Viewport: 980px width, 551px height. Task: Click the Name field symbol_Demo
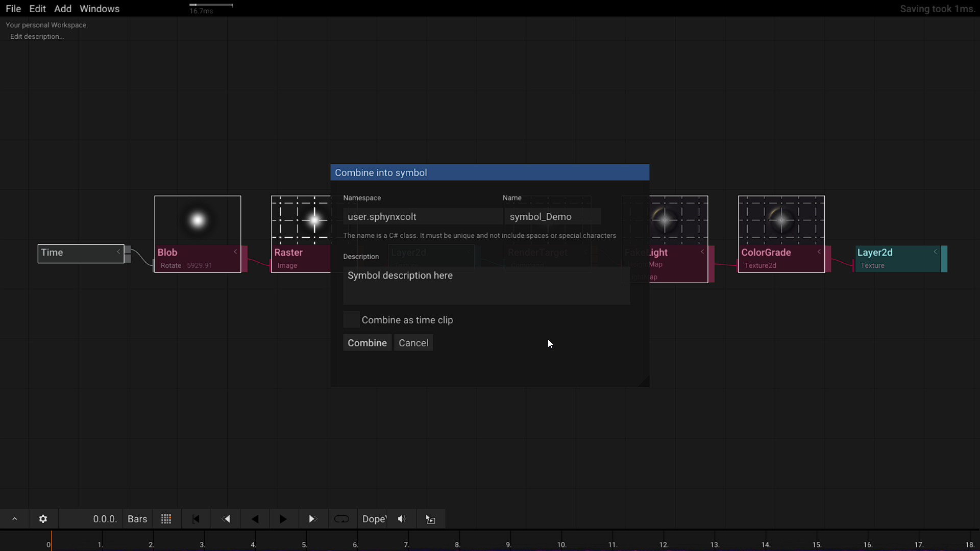tap(553, 216)
